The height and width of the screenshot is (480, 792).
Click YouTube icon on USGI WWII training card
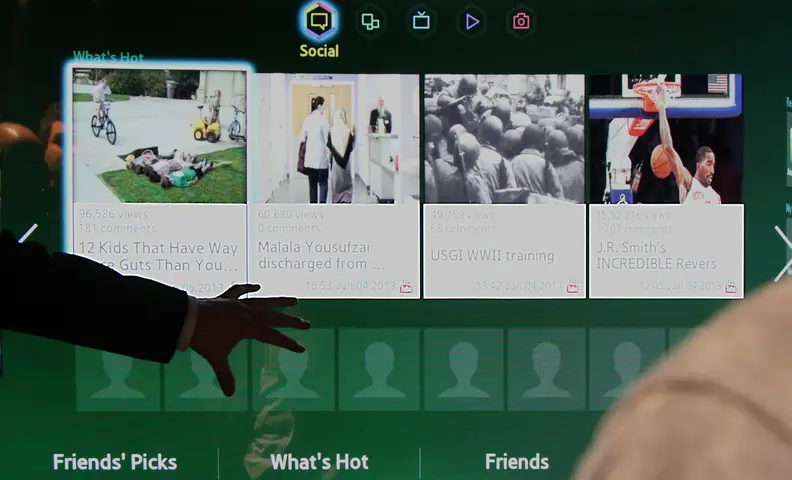click(x=572, y=287)
